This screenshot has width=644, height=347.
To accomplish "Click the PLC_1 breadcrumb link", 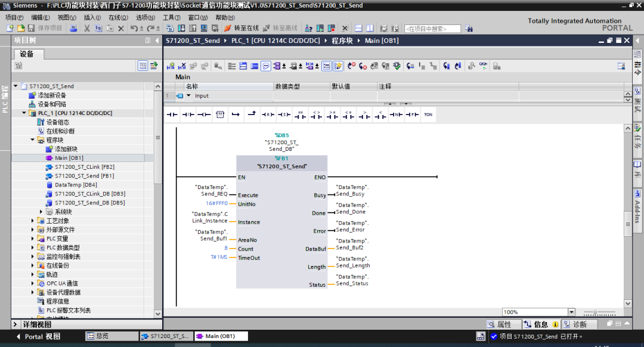I will 275,41.
